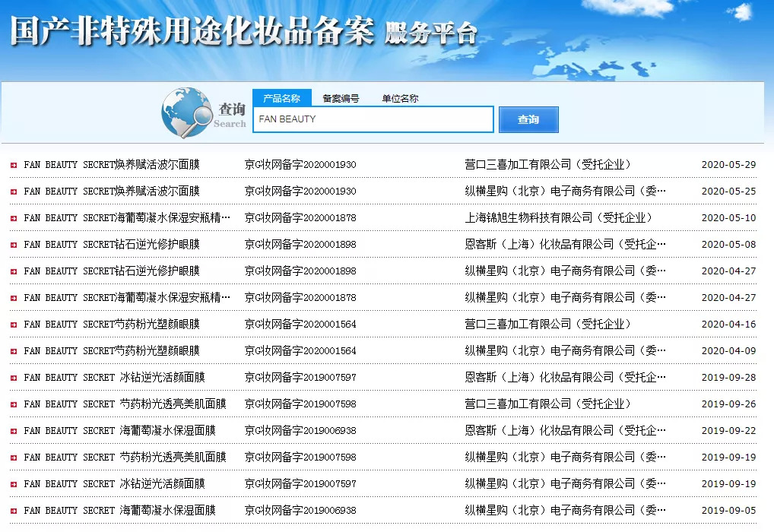The height and width of the screenshot is (532, 774).
Task: Click the date 2020-05-29
Action: [728, 165]
